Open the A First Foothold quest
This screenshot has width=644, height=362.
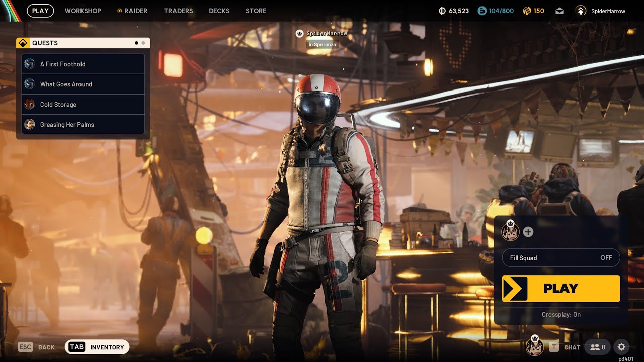pyautogui.click(x=84, y=64)
